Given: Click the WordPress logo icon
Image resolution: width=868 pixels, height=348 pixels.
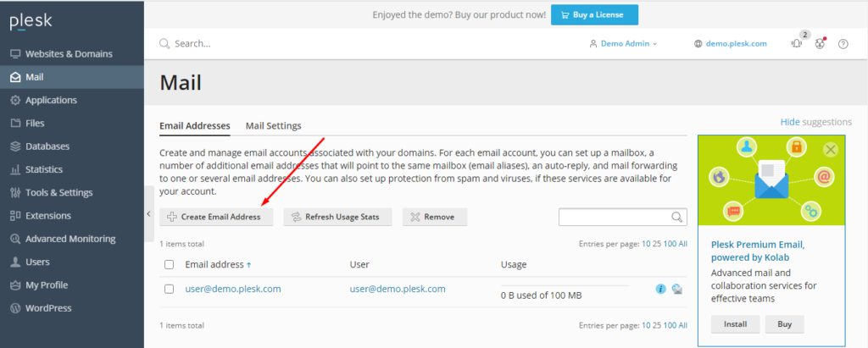Looking at the screenshot, I should click(15, 308).
